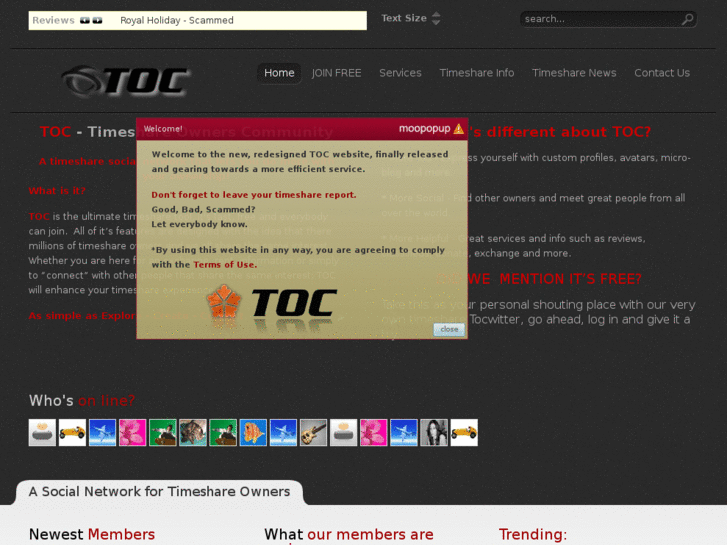Close the Welcome popup
Viewport: 727px width, 545px height.
coord(449,329)
